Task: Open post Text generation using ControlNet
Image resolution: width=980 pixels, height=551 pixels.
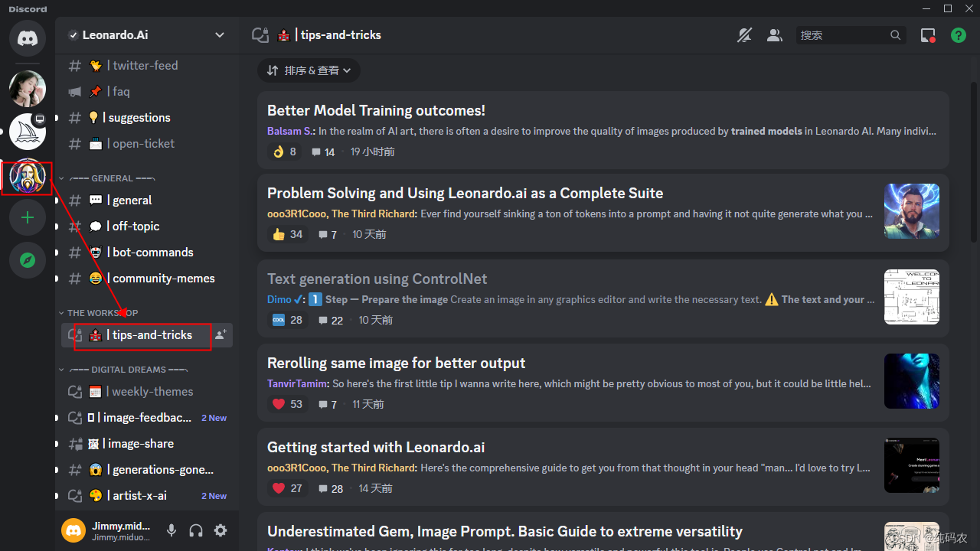Action: pos(603,298)
